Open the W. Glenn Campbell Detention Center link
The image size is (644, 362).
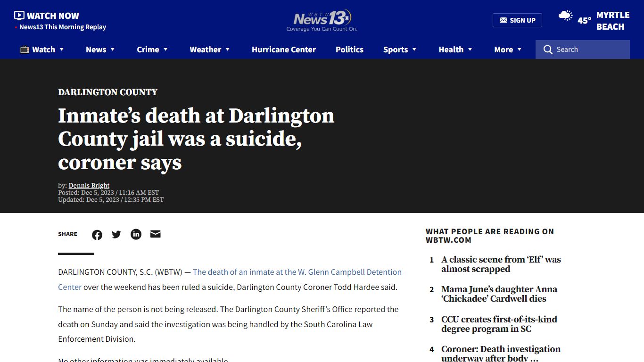[x=230, y=280]
